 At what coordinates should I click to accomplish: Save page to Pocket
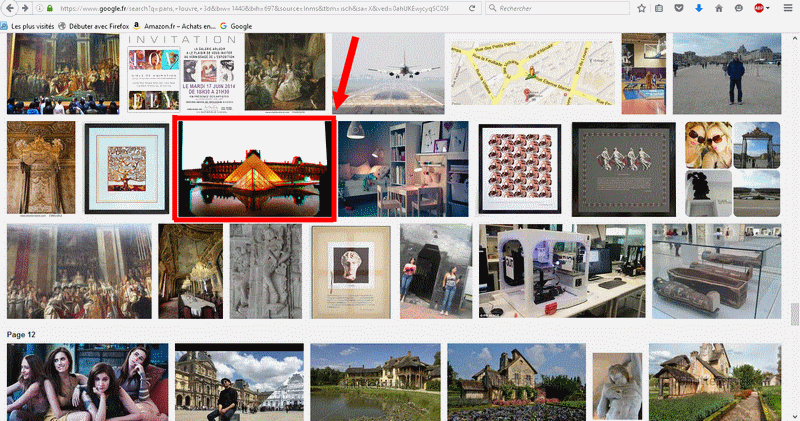(x=679, y=8)
